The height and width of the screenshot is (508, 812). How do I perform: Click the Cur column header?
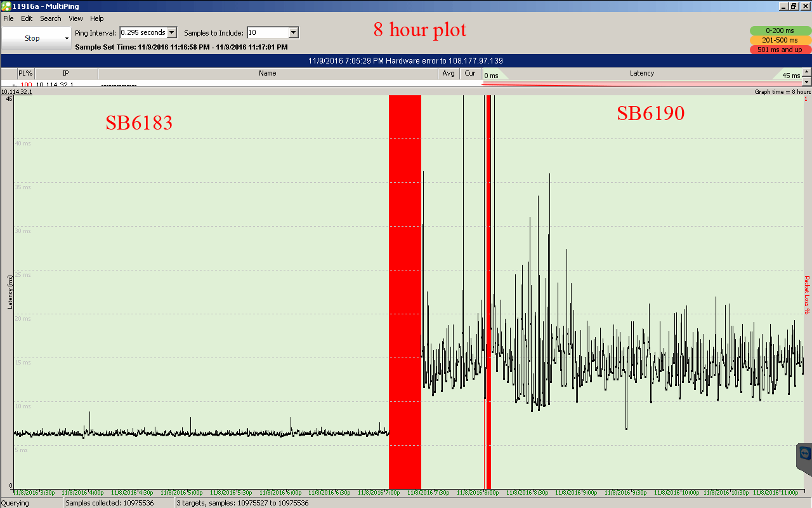point(470,74)
